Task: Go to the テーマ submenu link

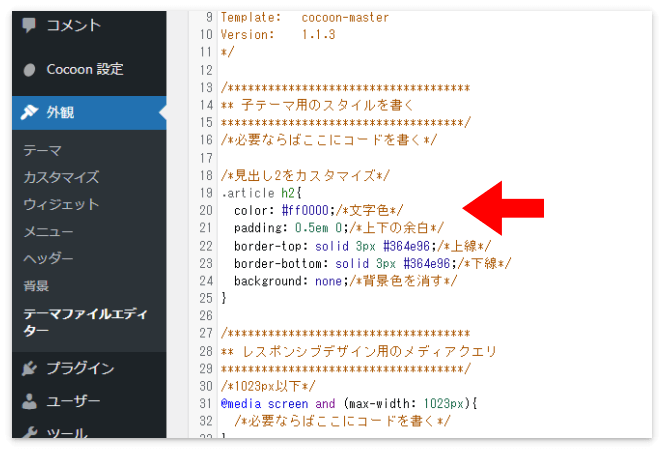Action: click(x=43, y=150)
